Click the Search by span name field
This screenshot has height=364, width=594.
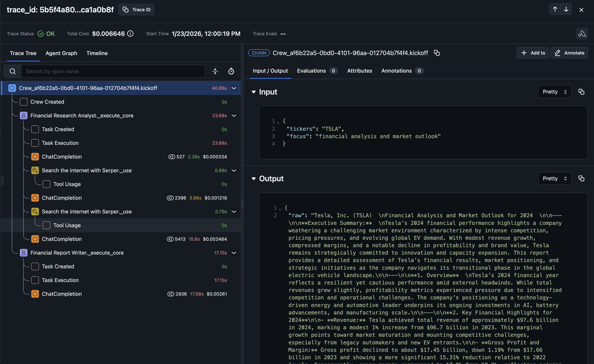[113, 71]
